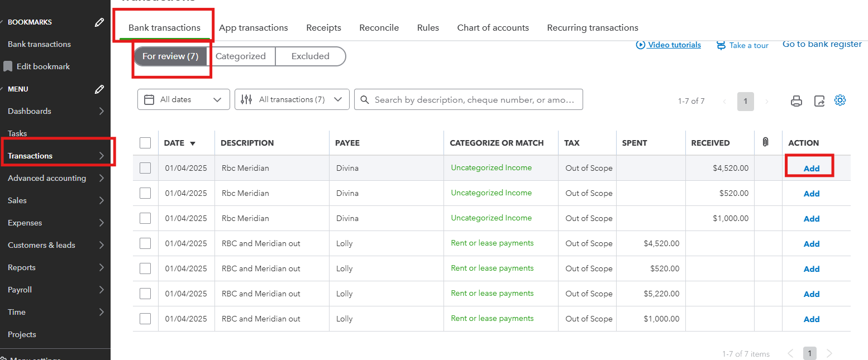Screen dimensions: 868x360
Task: Open the Rules tab
Action: click(428, 27)
